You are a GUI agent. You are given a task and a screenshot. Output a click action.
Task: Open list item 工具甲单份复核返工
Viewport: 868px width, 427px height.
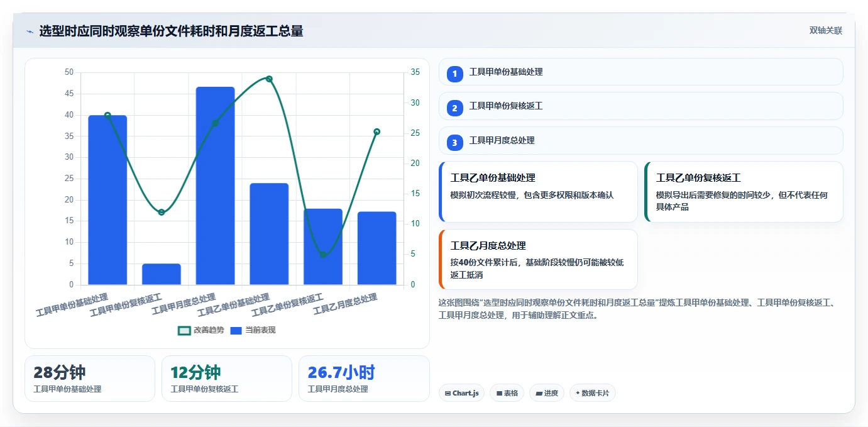(x=640, y=106)
